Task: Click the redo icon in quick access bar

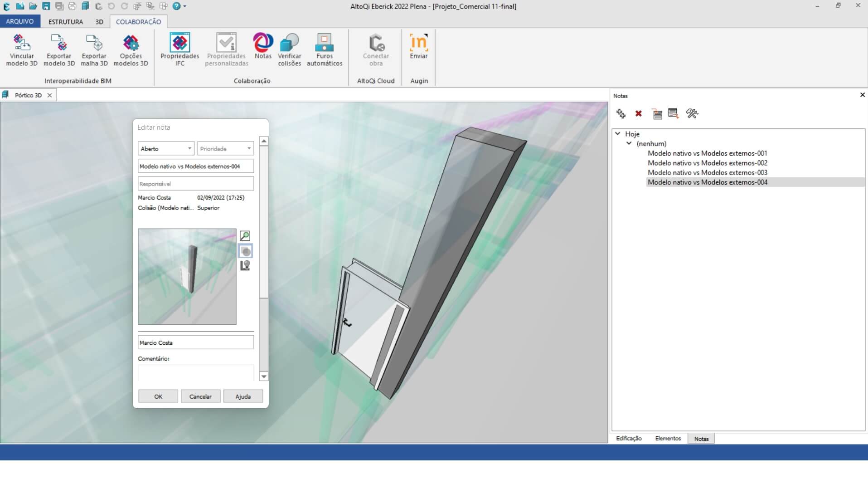Action: pyautogui.click(x=124, y=6)
